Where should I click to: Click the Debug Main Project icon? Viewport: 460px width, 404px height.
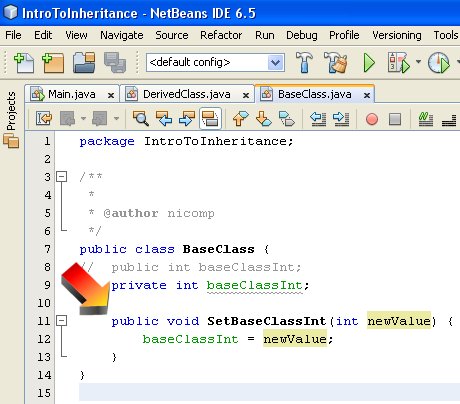tap(398, 62)
